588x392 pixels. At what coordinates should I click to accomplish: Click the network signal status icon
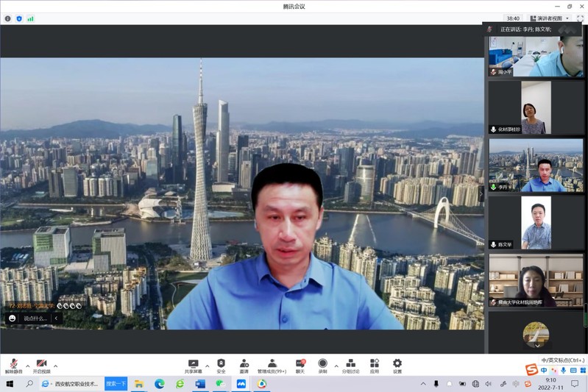30,18
